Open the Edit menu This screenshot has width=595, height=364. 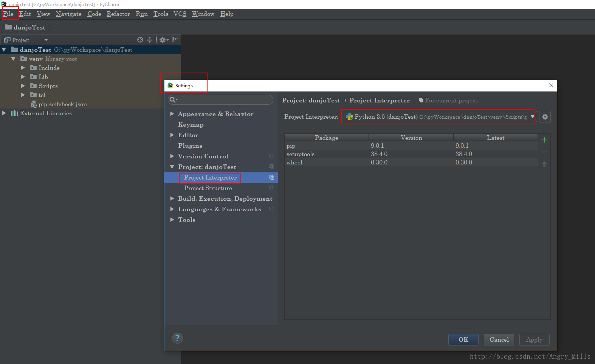tap(25, 14)
